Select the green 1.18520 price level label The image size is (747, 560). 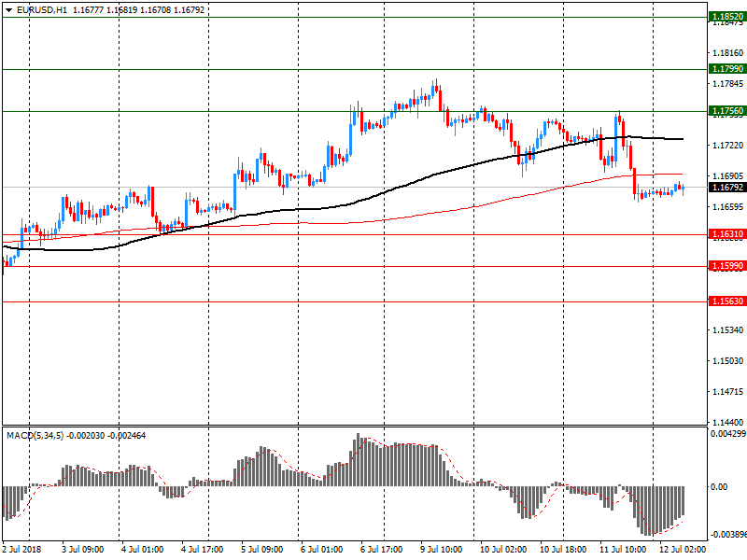click(x=726, y=17)
